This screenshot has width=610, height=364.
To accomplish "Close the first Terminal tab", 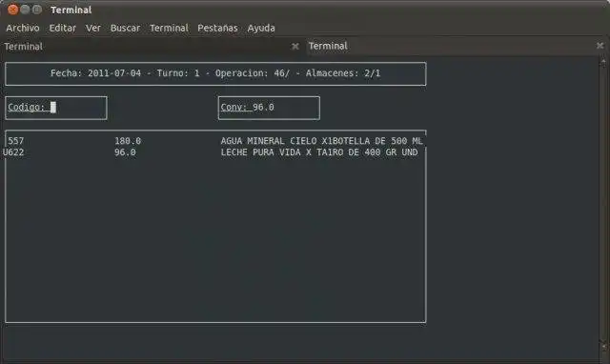I will click(295, 47).
